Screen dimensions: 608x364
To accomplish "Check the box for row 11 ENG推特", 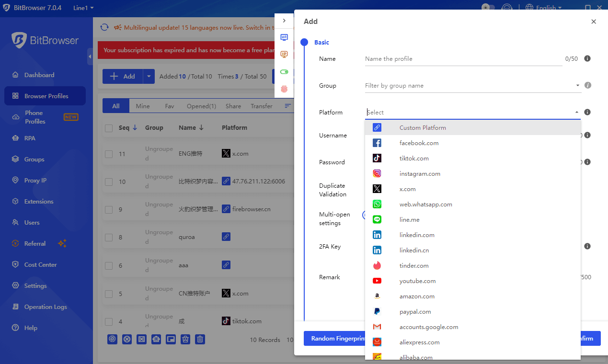I will pos(109,154).
